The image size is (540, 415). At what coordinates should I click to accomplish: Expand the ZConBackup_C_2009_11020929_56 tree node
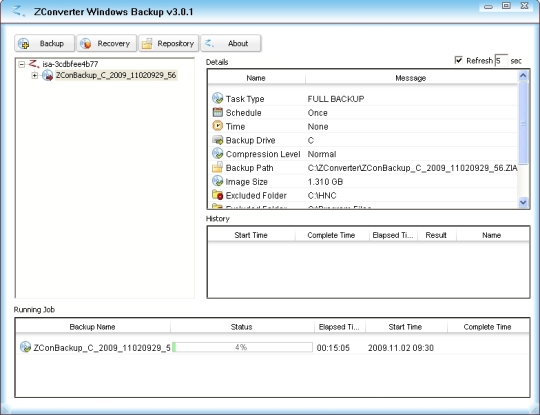34,75
